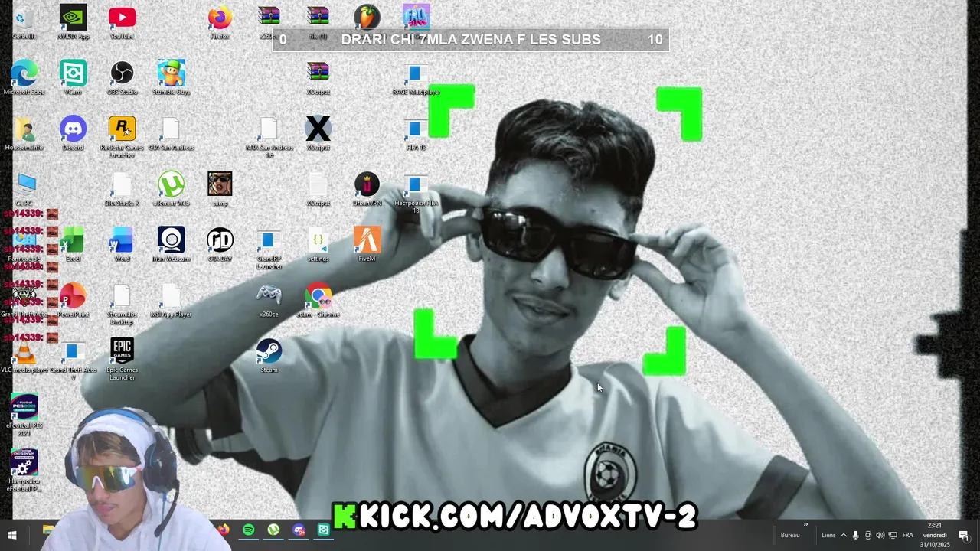Image resolution: width=980 pixels, height=551 pixels.
Task: Open the volume control tray icon
Action: tap(880, 536)
